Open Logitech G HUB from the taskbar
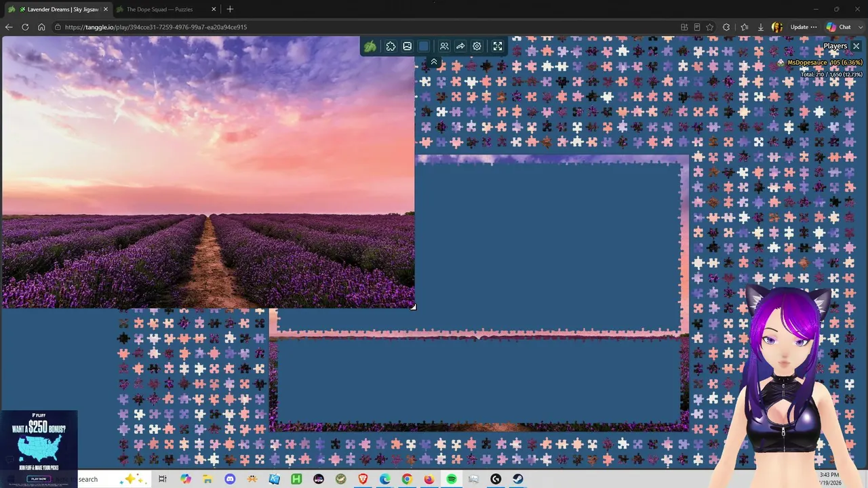 496,479
